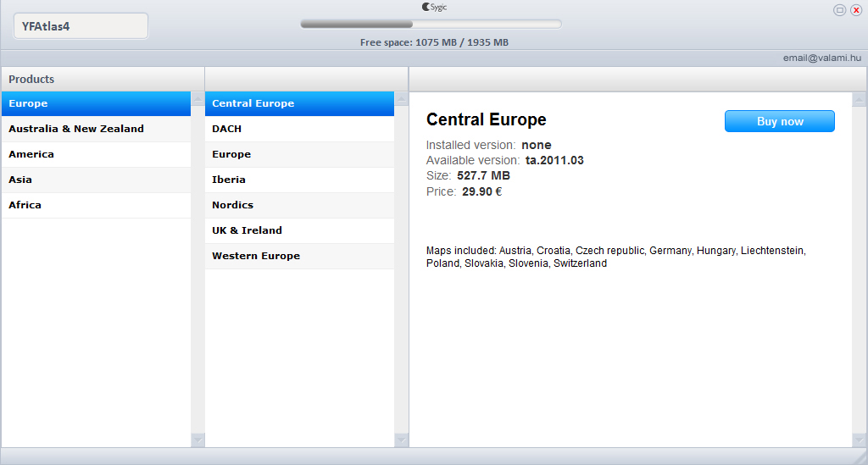868x465 pixels.
Task: Choose the UK & Ireland package
Action: tap(299, 230)
